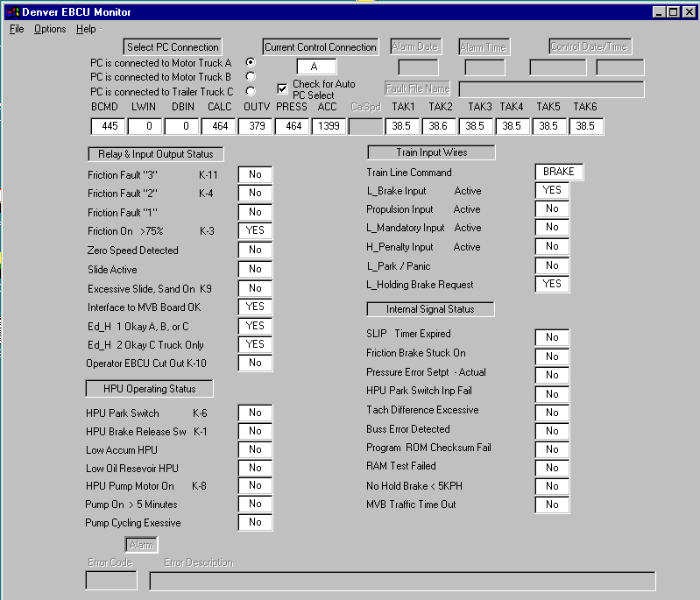Click the Train Line Command BRAKE field
Viewport: 700px width, 600px height.
(558, 172)
